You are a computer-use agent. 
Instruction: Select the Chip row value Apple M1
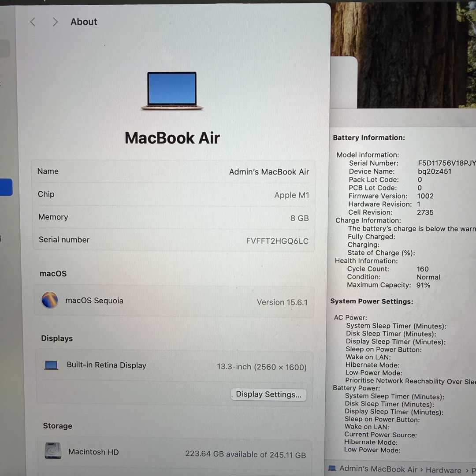(291, 195)
